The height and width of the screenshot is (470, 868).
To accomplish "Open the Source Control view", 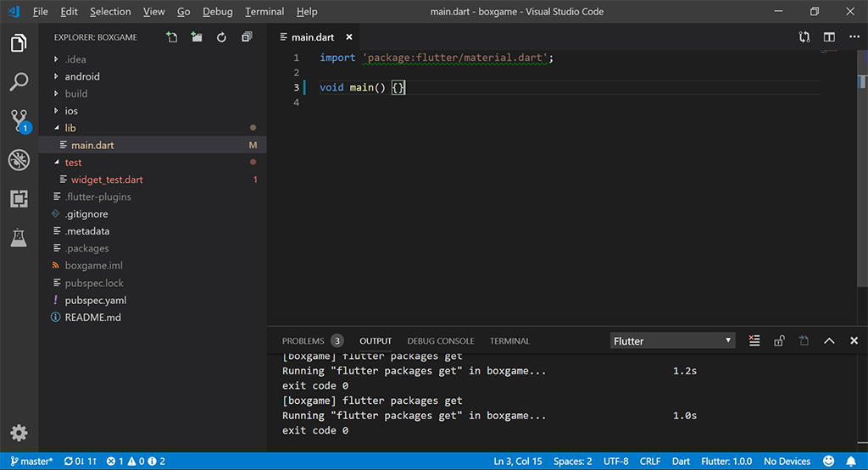I will 19,120.
